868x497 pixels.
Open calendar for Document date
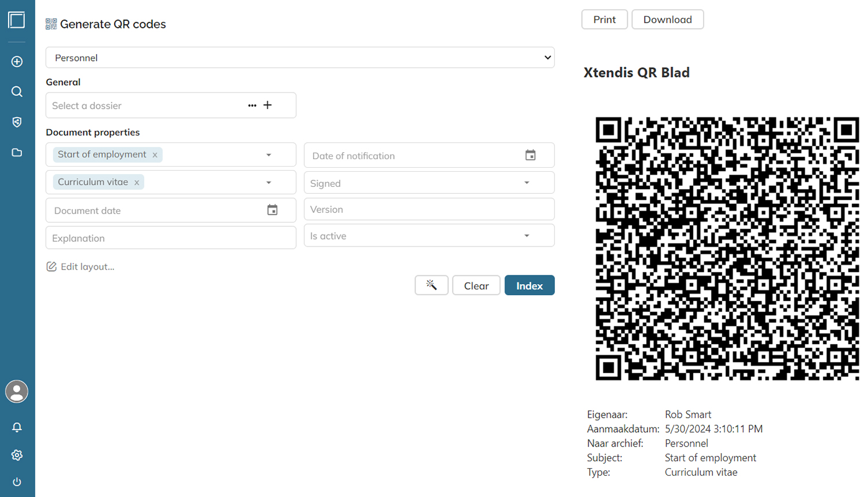(272, 210)
